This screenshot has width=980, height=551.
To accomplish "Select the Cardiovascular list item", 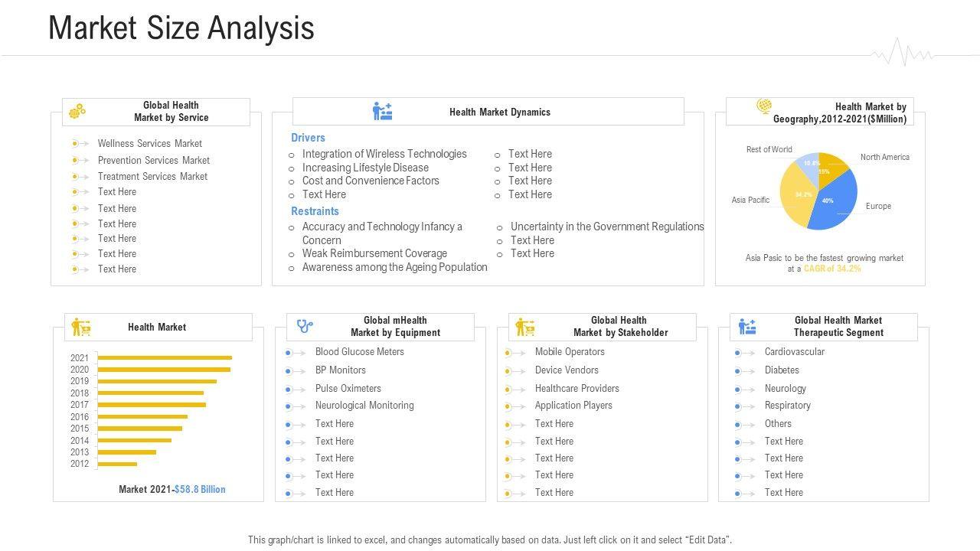I will [794, 352].
